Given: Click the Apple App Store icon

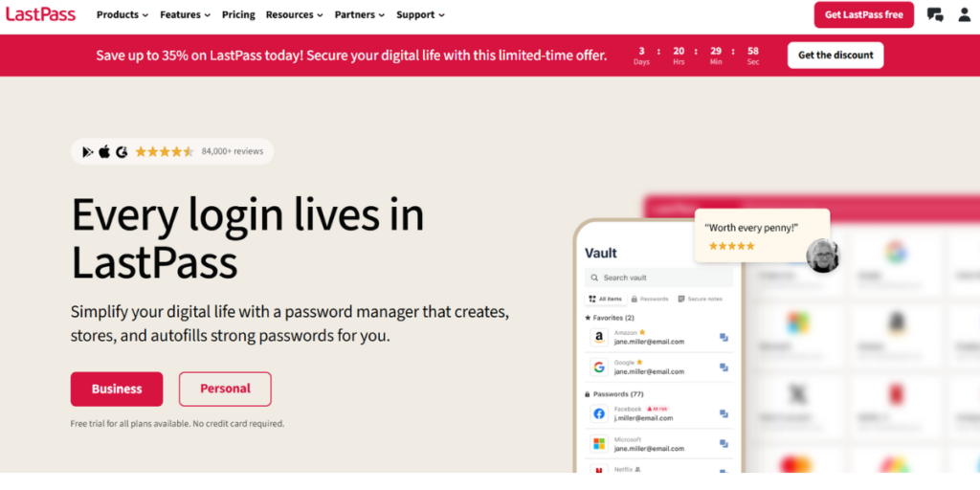Looking at the screenshot, I should (x=104, y=151).
